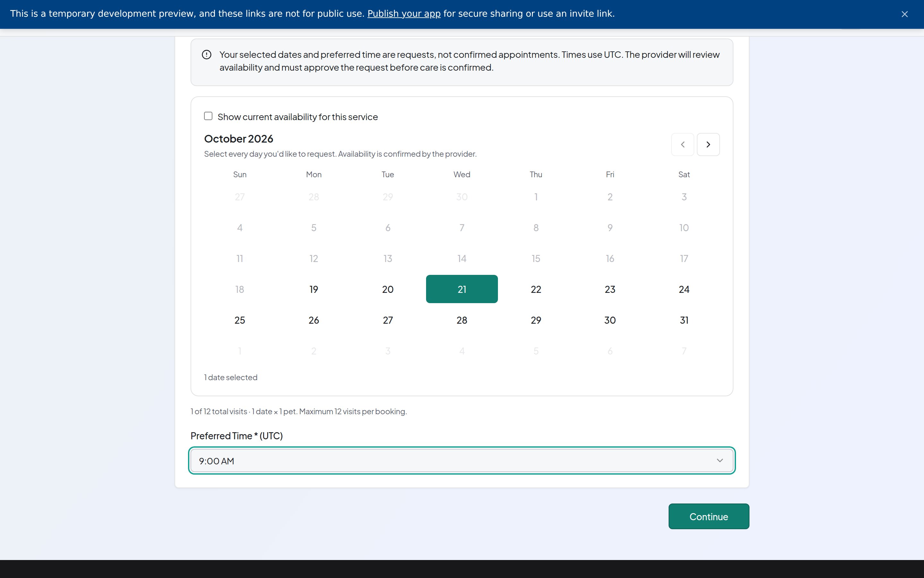Dismiss the development preview banner

(904, 14)
